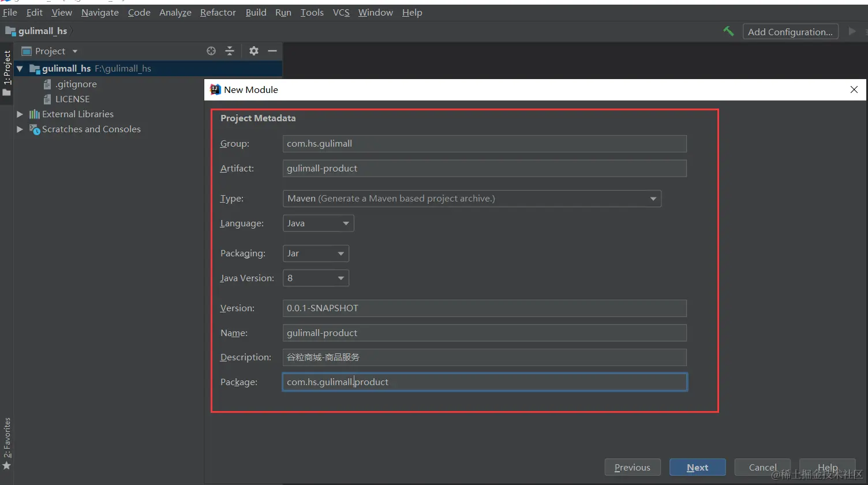The height and width of the screenshot is (485, 868).
Task: Open the Refactor menu
Action: [x=218, y=13]
